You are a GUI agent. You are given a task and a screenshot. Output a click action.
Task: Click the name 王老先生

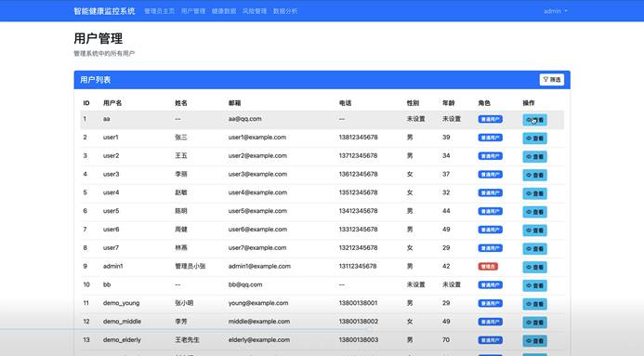pyautogui.click(x=188, y=340)
